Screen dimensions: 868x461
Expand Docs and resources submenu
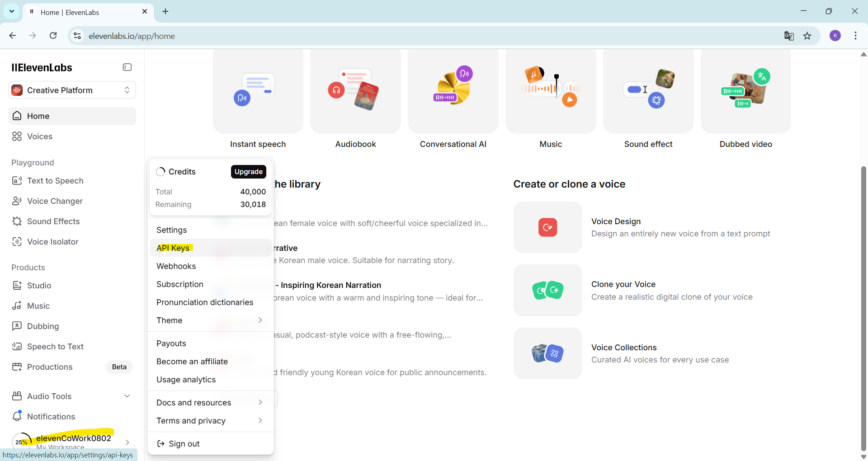click(260, 402)
